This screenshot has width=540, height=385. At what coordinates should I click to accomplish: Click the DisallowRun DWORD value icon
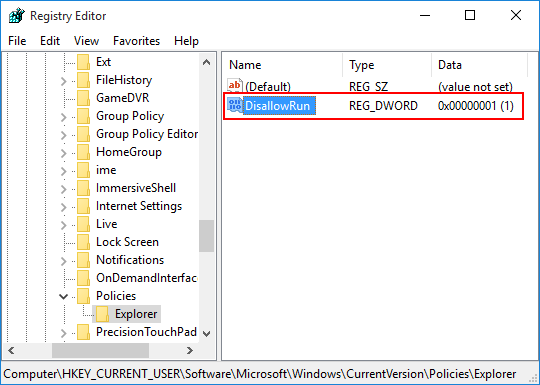coord(235,105)
